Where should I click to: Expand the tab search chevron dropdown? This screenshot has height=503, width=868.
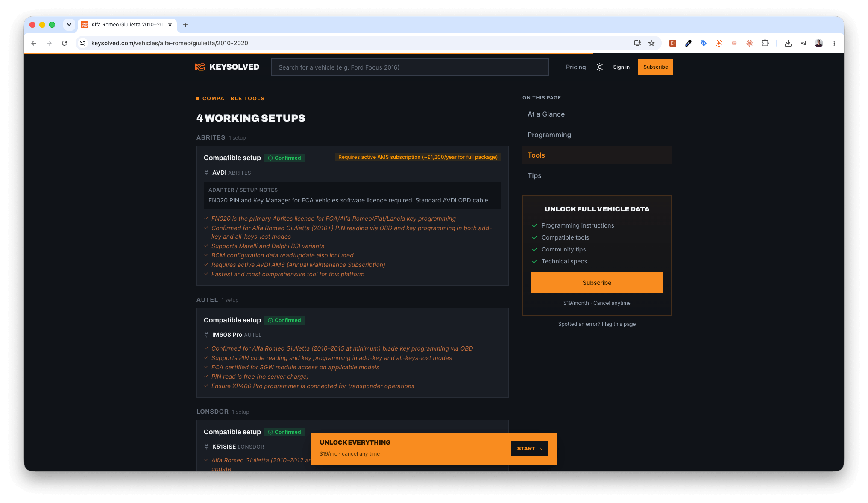click(x=69, y=25)
